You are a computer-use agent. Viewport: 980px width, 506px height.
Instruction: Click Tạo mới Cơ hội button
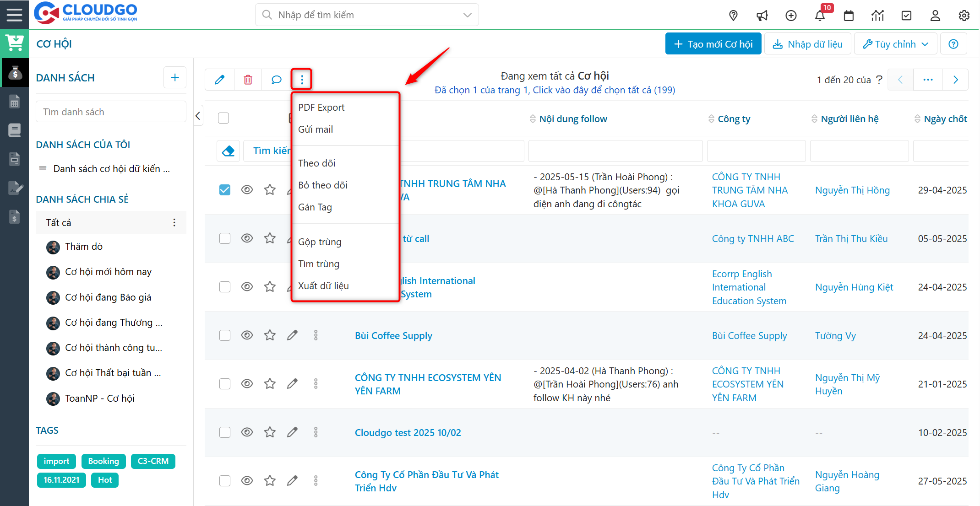[713, 44]
